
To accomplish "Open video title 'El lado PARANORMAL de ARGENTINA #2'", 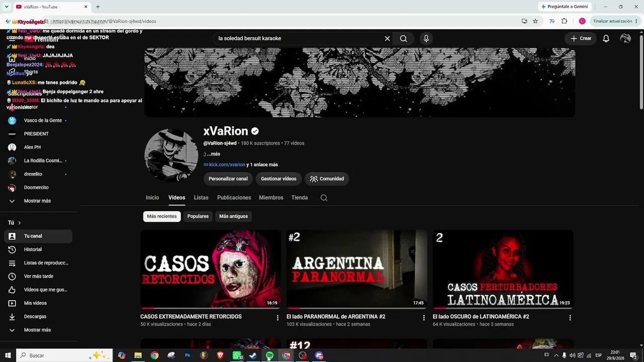I will click(x=336, y=317).
